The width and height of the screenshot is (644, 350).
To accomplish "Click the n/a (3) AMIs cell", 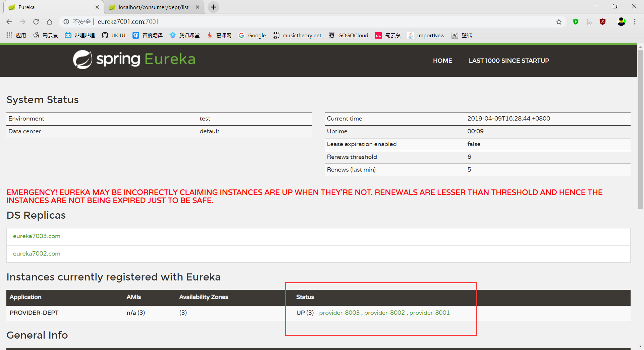I will 136,313.
